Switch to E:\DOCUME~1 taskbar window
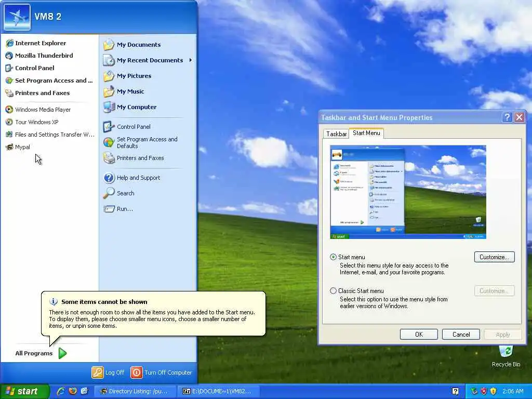 [219, 391]
